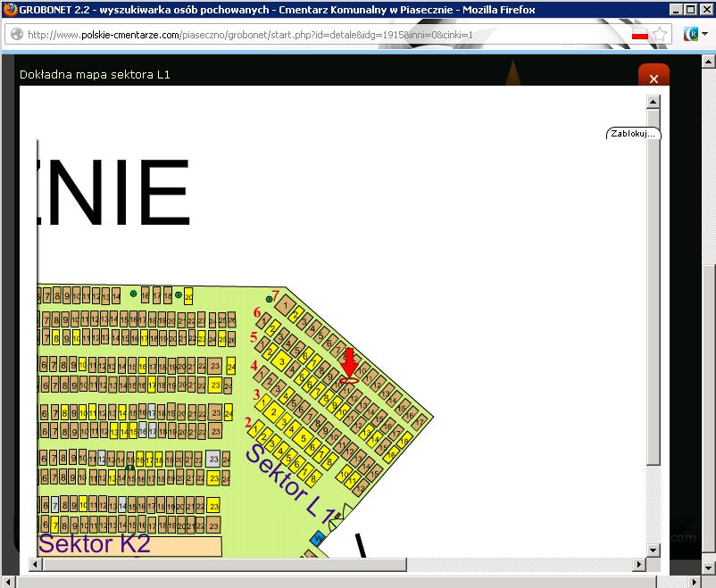This screenshot has height=588, width=716.
Task: Click the red arrow grave marker
Action: [x=349, y=366]
